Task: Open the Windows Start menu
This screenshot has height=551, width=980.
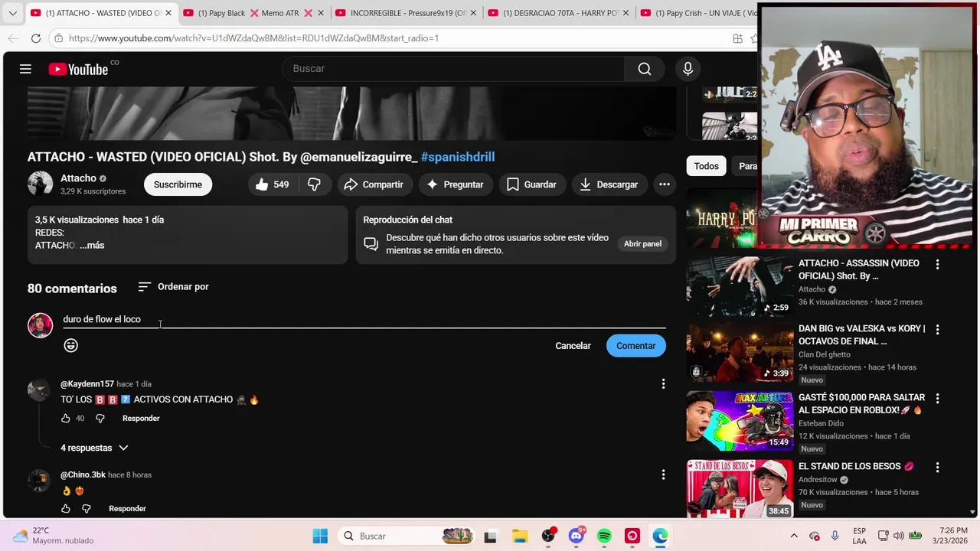Action: [x=320, y=536]
